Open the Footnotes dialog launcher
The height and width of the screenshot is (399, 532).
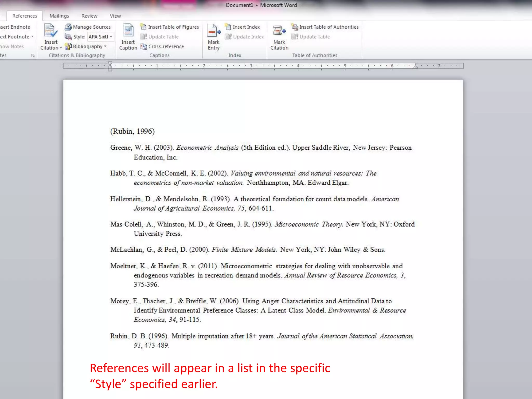(x=33, y=56)
